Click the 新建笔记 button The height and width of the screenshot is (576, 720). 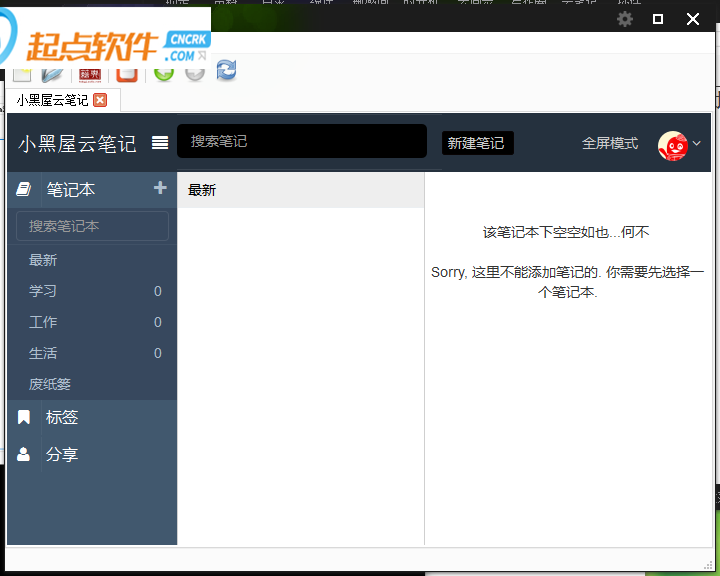point(477,143)
